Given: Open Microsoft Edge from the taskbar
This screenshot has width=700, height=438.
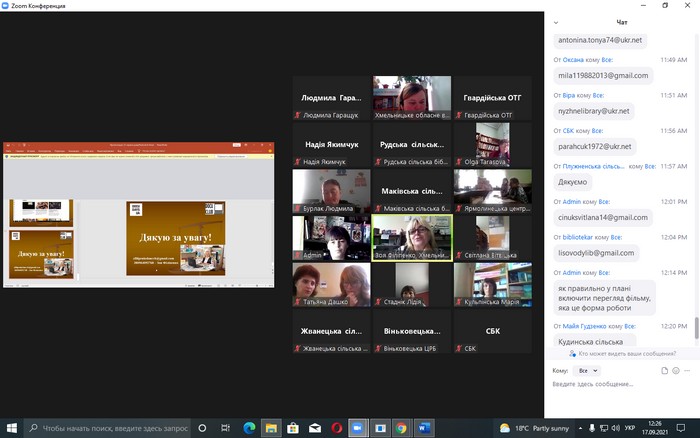Looking at the screenshot, I should coord(249,428).
